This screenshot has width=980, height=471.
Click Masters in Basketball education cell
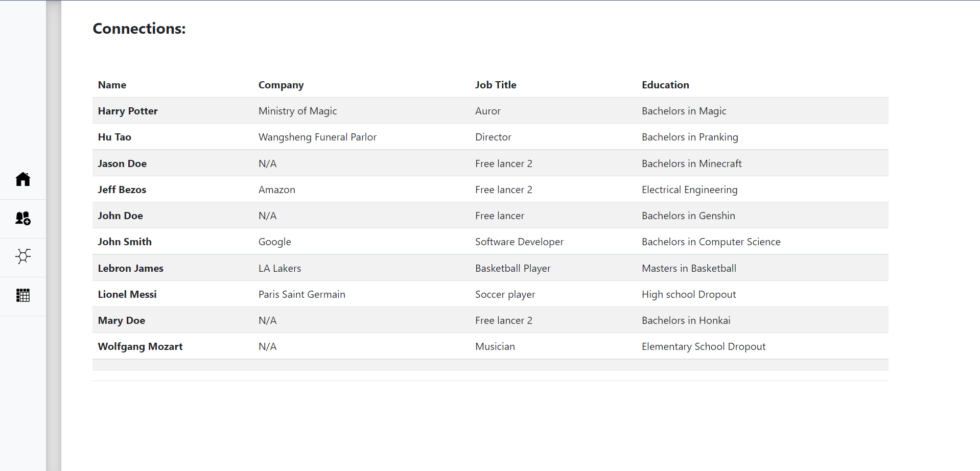click(x=689, y=268)
